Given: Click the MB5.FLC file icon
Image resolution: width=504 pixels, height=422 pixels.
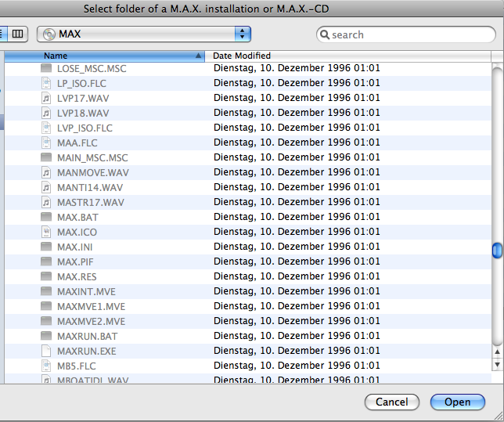Looking at the screenshot, I should click(46, 366).
